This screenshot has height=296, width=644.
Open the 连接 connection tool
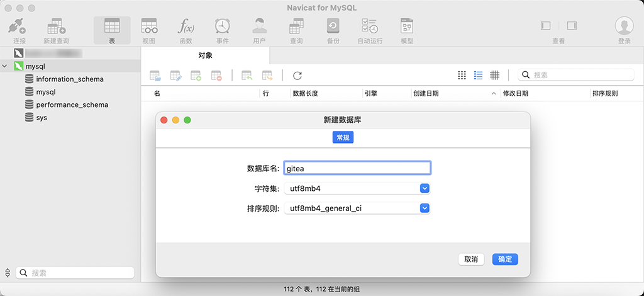pyautogui.click(x=17, y=26)
